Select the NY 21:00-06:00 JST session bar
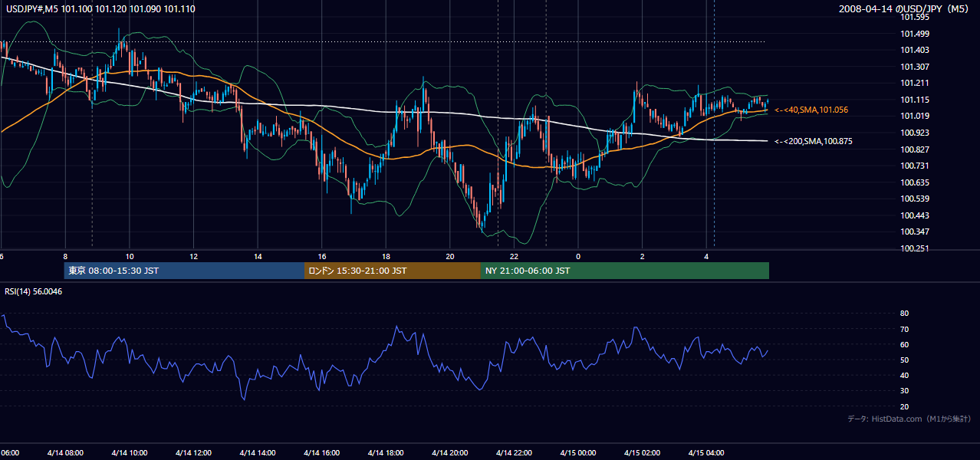980x460 pixels. tap(625, 271)
